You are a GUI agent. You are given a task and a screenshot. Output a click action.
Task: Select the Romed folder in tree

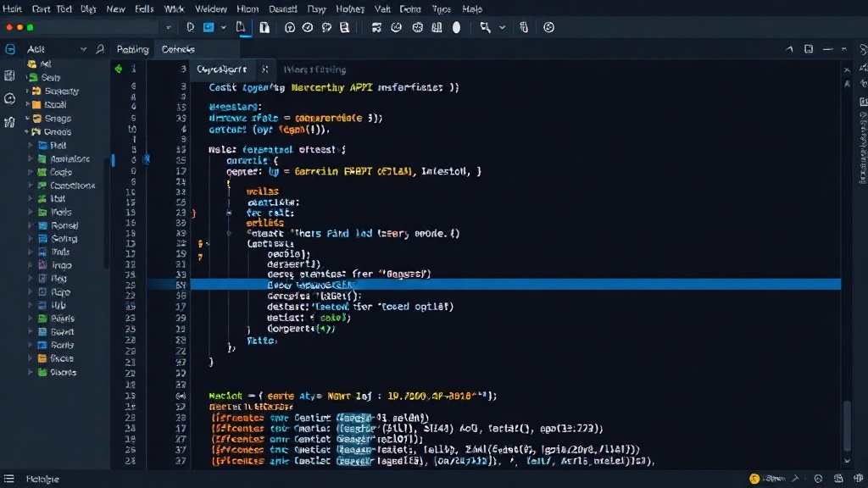pos(58,225)
